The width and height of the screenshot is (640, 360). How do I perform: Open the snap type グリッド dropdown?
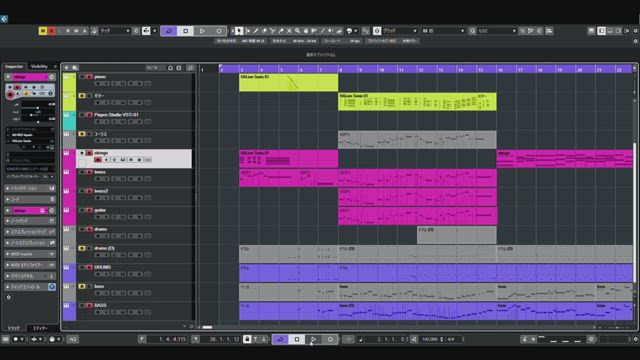(x=400, y=31)
